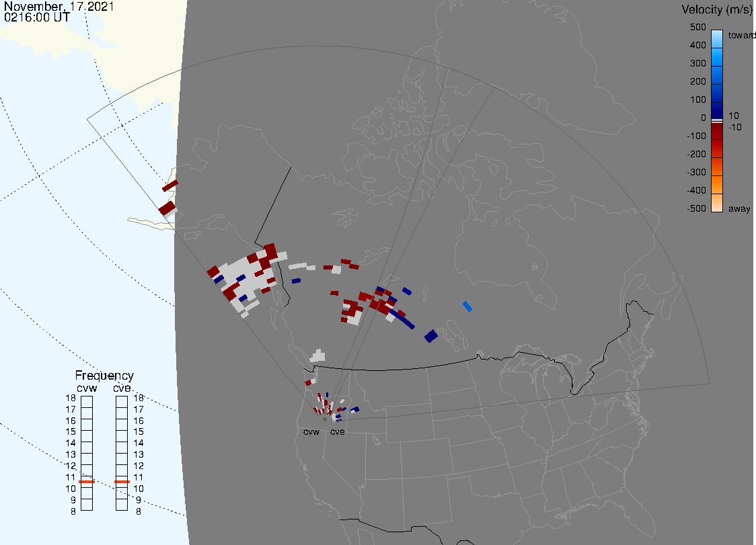Click "12" on the cvw frequency scale
The image size is (756, 545).
coord(71,466)
